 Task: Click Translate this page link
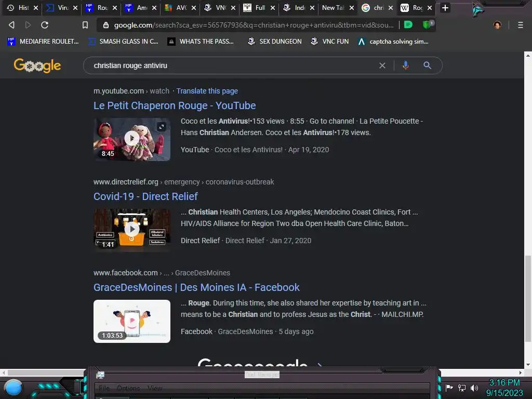click(x=207, y=91)
